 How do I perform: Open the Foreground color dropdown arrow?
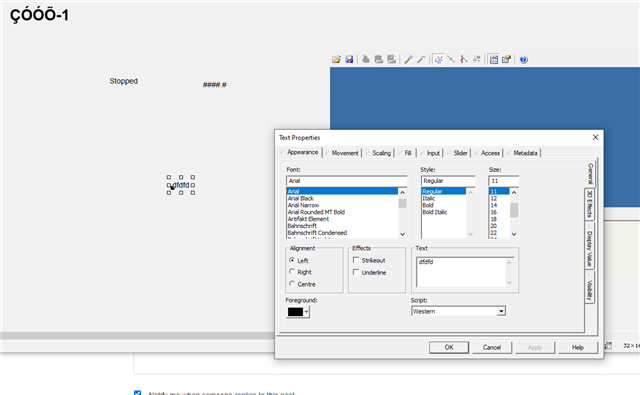pos(307,312)
